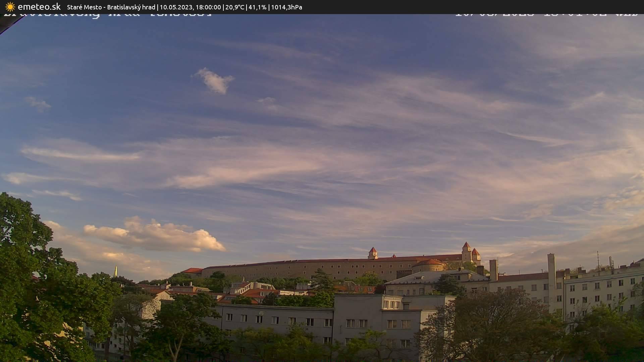This screenshot has height=362, width=644.
Task: Click the humidity value 41,1%
Action: pyautogui.click(x=258, y=7)
